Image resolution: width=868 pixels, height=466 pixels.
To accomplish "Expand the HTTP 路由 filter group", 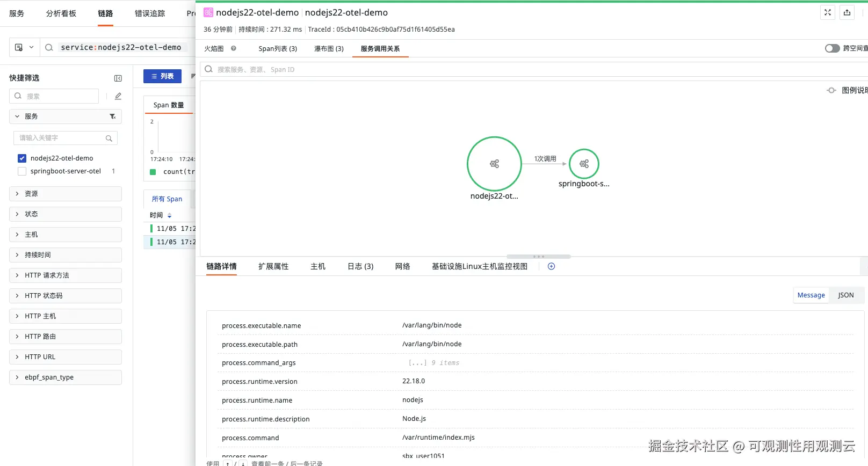I will [x=66, y=337].
